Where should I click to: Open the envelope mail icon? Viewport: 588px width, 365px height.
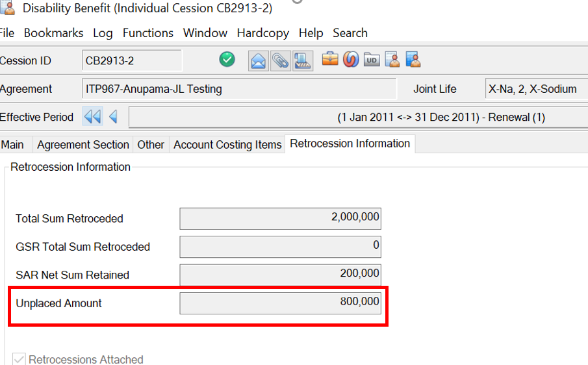point(259,60)
